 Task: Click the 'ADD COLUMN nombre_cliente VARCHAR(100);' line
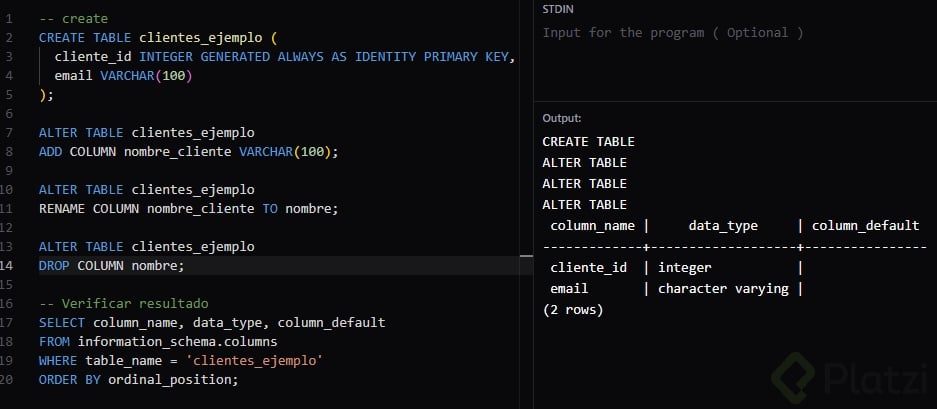coord(188,152)
